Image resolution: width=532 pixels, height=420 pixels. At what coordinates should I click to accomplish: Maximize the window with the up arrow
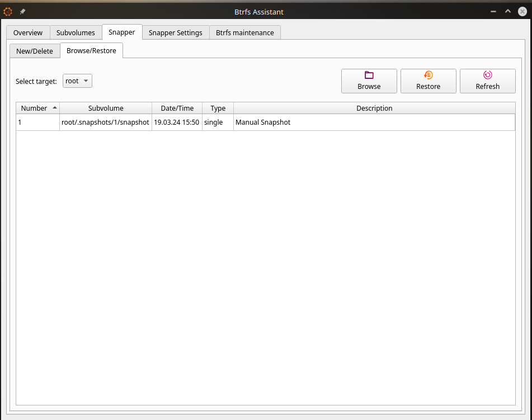coord(508,11)
